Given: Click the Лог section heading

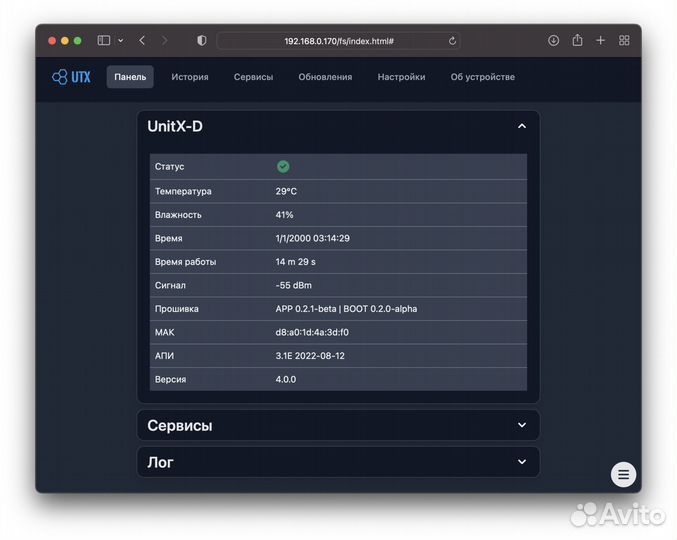Looking at the screenshot, I should point(160,463).
